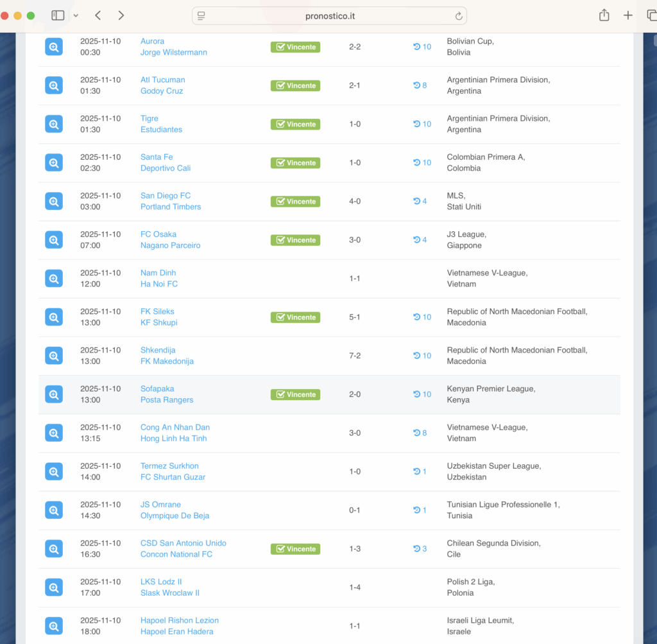Screen dimensions: 657x644
Task: Click history icon with 8 for Atl Tucuman
Action: point(420,85)
